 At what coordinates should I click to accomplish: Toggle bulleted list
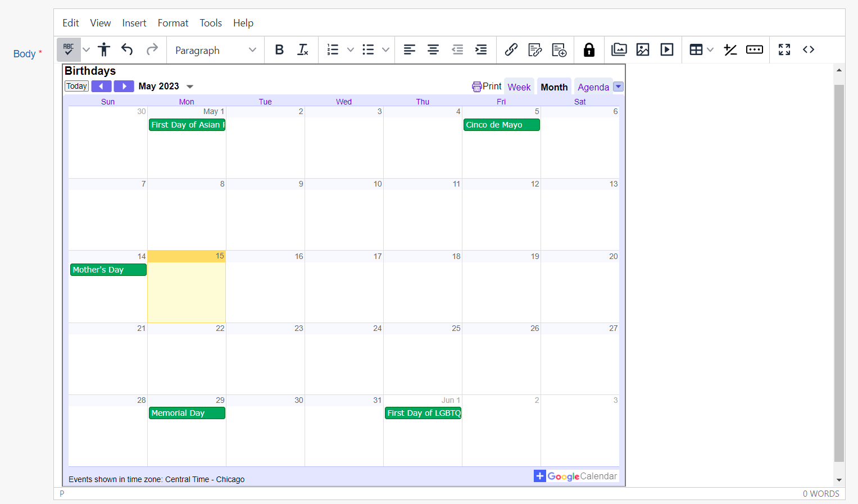click(x=368, y=49)
